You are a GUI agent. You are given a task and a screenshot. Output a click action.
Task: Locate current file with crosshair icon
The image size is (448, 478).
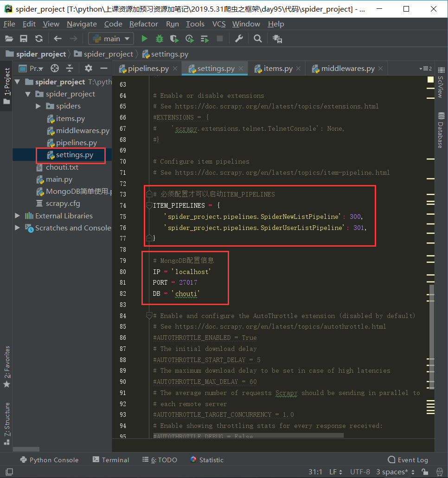(x=55, y=68)
